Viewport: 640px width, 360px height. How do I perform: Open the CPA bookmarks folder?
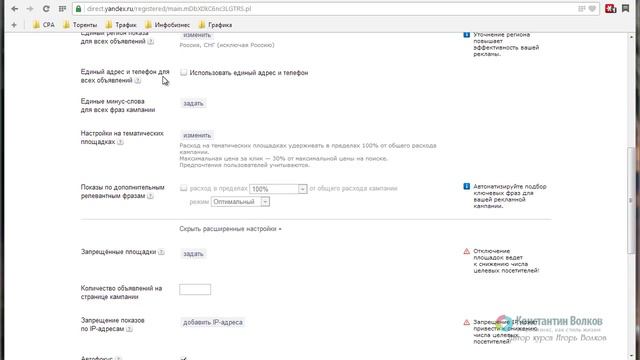(x=44, y=25)
